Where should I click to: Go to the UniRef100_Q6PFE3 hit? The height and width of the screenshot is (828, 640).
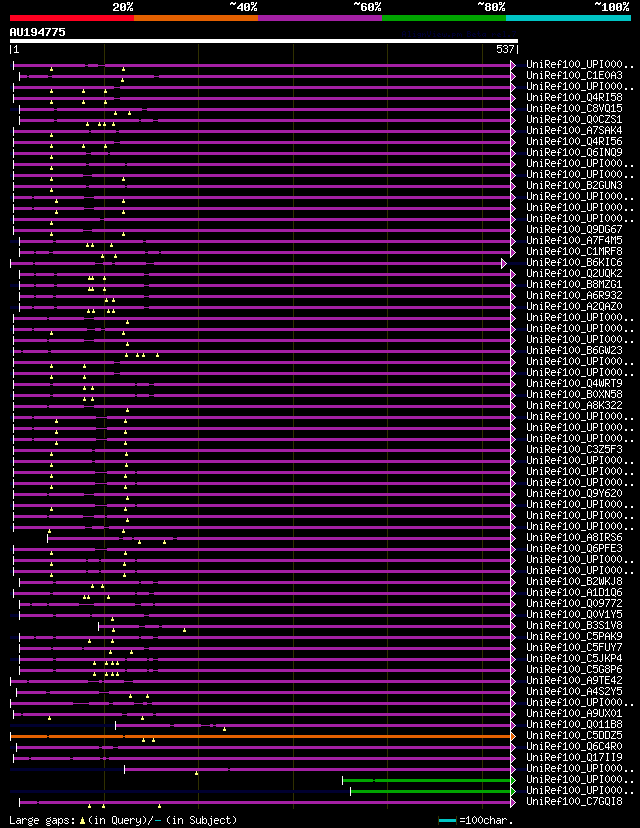coord(575,549)
